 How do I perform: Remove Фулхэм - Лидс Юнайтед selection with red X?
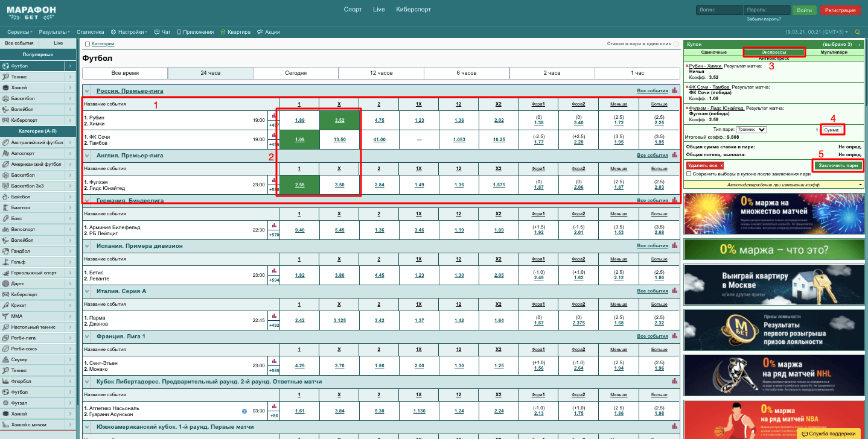tap(687, 108)
